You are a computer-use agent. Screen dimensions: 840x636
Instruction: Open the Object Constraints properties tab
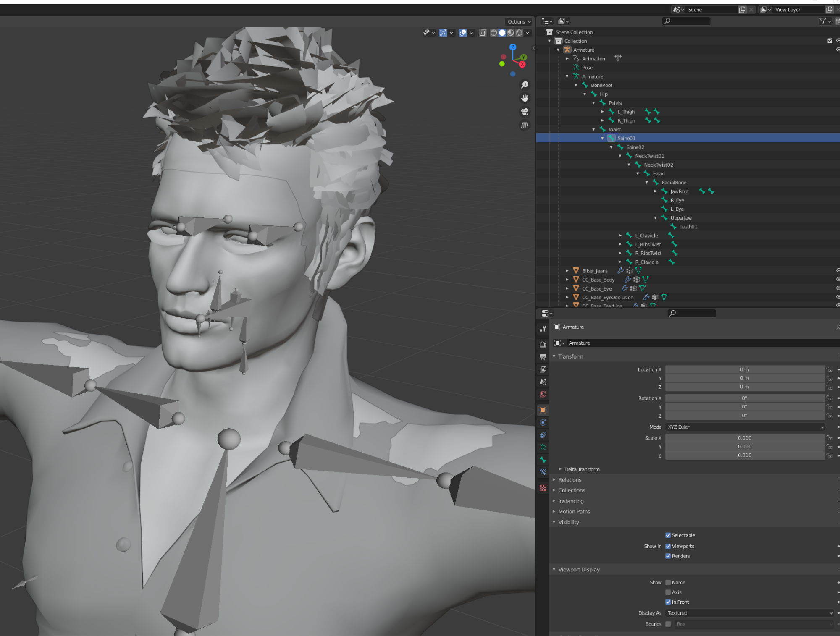point(543,435)
